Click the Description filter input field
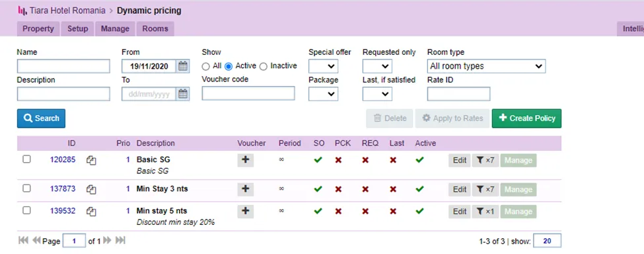Viewport: 644px width, 254px height. [63, 94]
